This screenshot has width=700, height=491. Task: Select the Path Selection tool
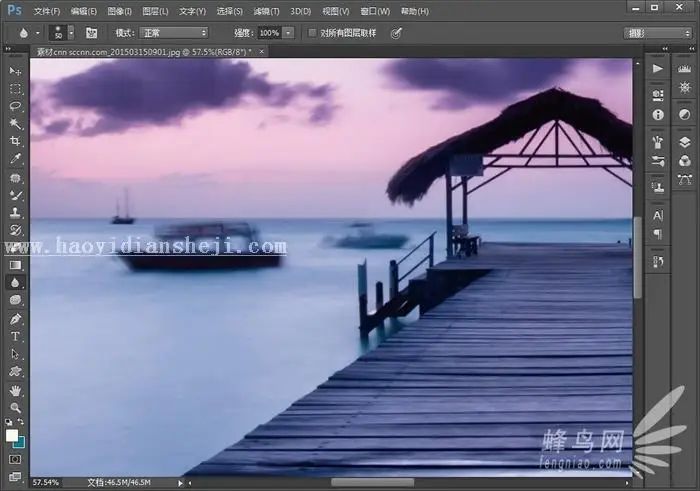[15, 354]
